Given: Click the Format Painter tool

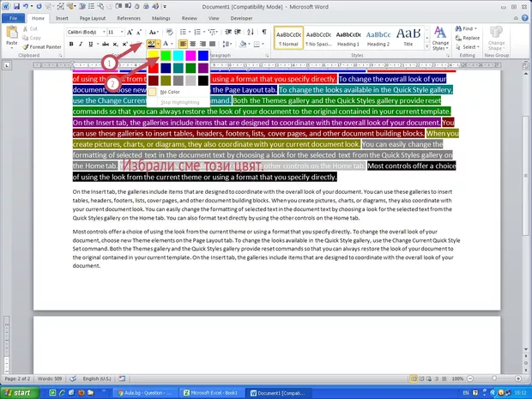Looking at the screenshot, I should (x=45, y=46).
